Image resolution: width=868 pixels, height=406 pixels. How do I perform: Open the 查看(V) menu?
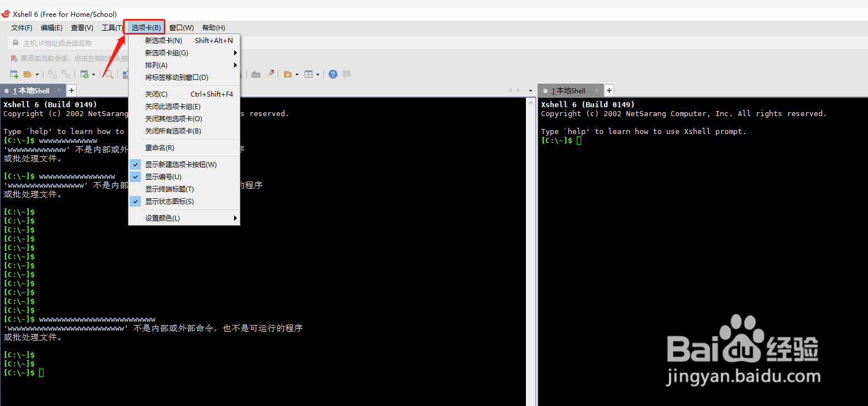[82, 27]
